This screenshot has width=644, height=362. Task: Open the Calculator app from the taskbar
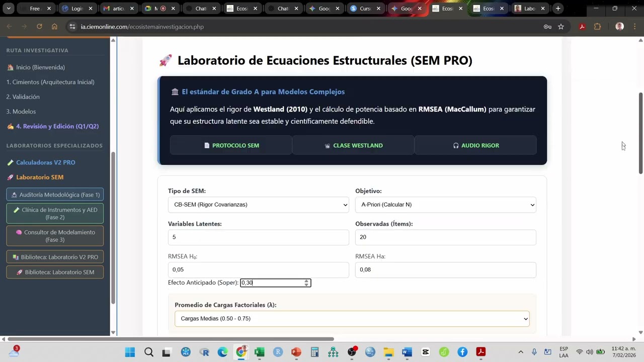[315, 352]
